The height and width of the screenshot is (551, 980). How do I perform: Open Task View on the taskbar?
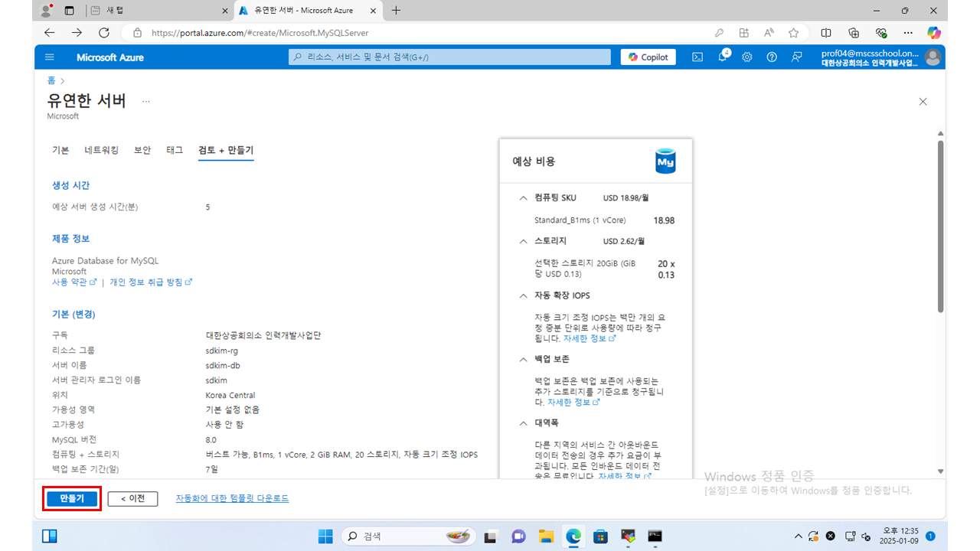coord(492,536)
